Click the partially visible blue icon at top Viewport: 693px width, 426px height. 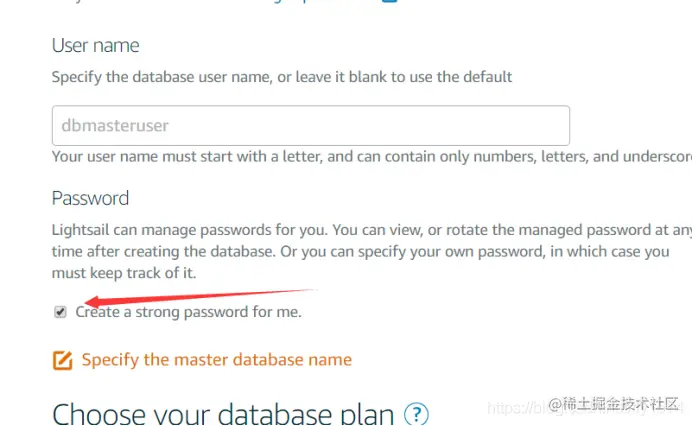coord(389,1)
